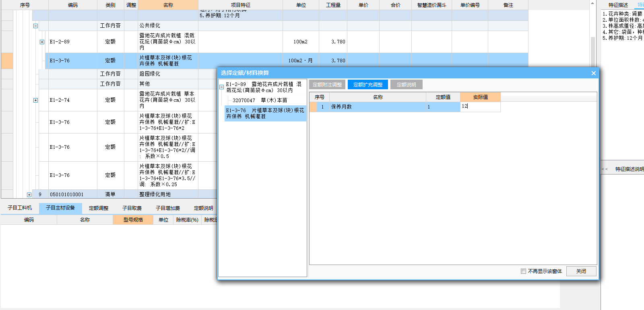Select the E1-2-89 露地花卉成片栽植 tree item
This screenshot has height=310, width=644.
pos(264,87)
